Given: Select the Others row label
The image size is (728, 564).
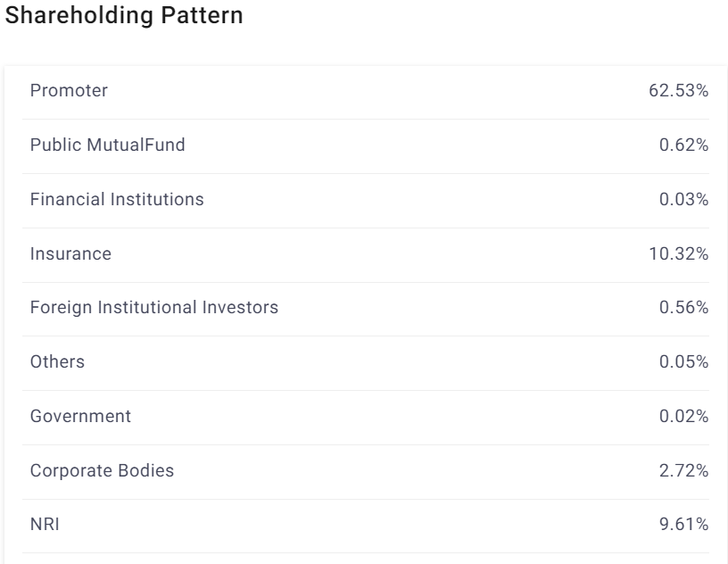Looking at the screenshot, I should [58, 362].
